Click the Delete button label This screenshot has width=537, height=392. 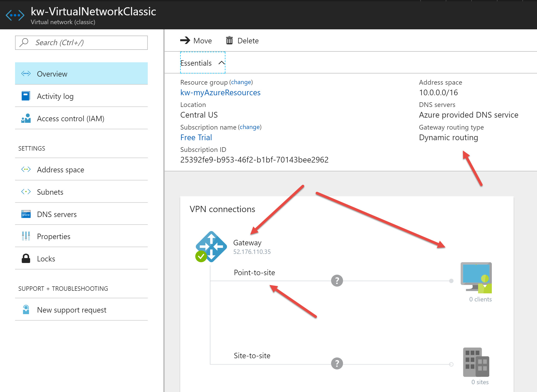pyautogui.click(x=248, y=41)
